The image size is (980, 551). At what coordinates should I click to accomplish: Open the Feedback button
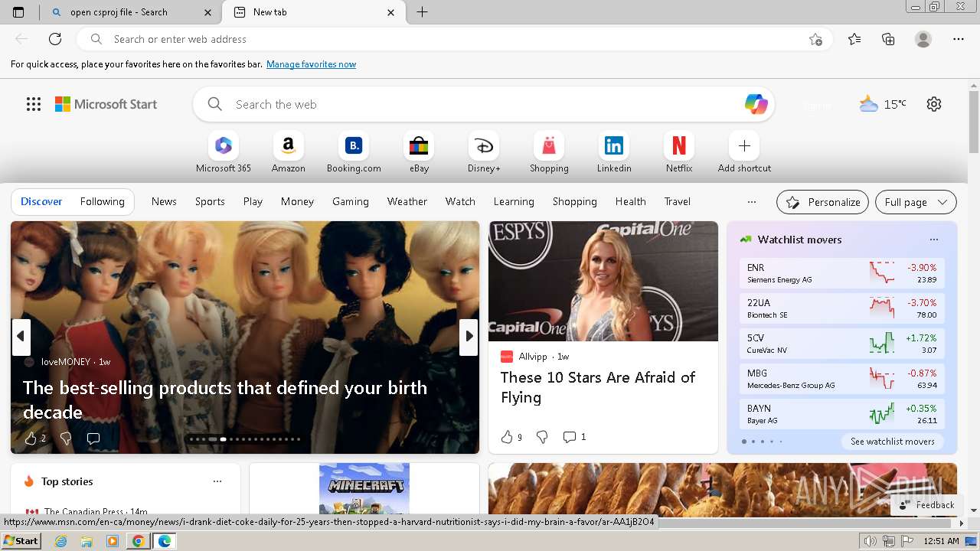(927, 505)
